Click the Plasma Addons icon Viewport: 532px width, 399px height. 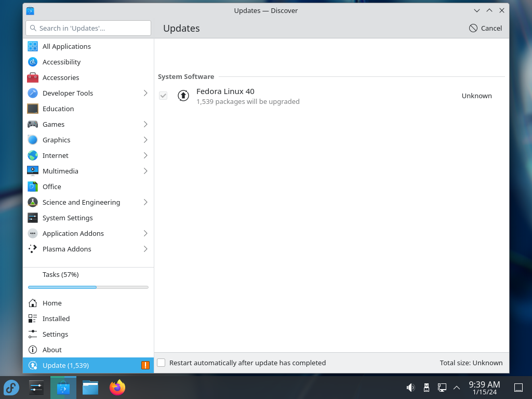(x=33, y=249)
